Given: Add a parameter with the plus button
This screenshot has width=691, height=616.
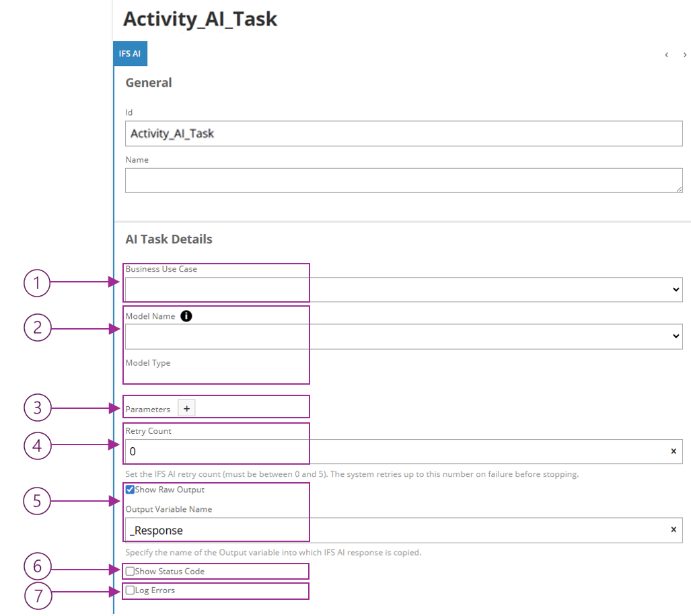Looking at the screenshot, I should click(x=186, y=409).
